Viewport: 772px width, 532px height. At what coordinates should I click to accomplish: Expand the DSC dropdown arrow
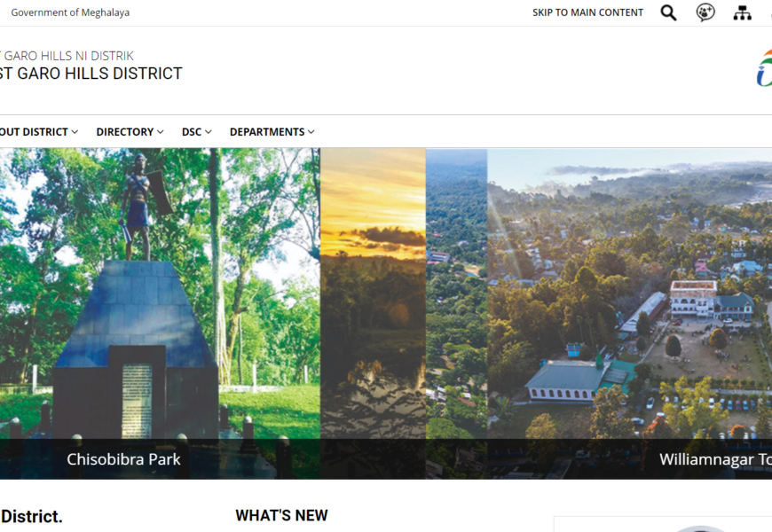pos(209,132)
